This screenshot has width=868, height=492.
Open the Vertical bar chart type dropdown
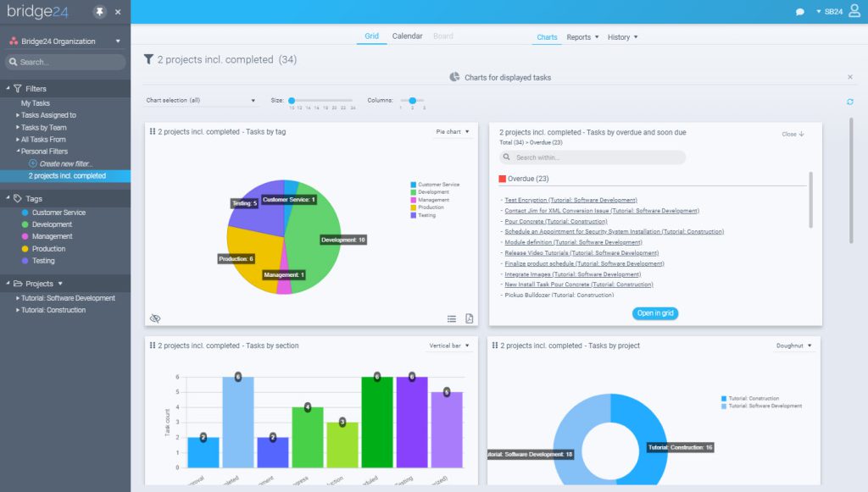click(449, 346)
